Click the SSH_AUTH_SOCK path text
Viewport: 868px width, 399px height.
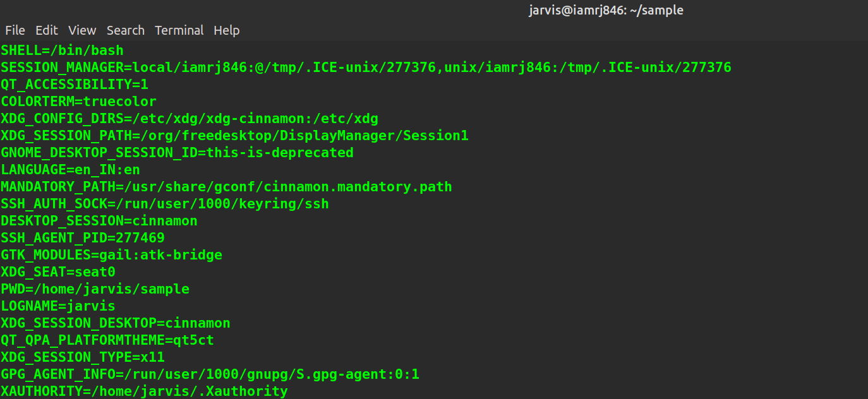pos(164,203)
